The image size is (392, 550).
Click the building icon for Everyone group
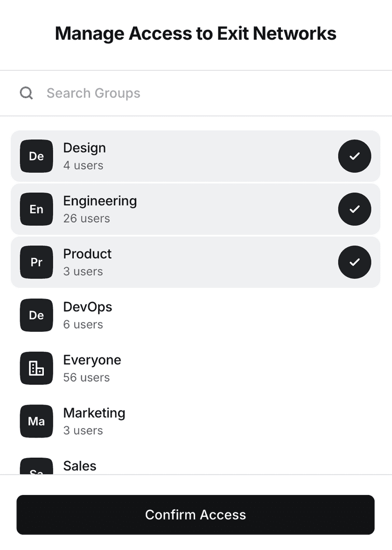(36, 368)
